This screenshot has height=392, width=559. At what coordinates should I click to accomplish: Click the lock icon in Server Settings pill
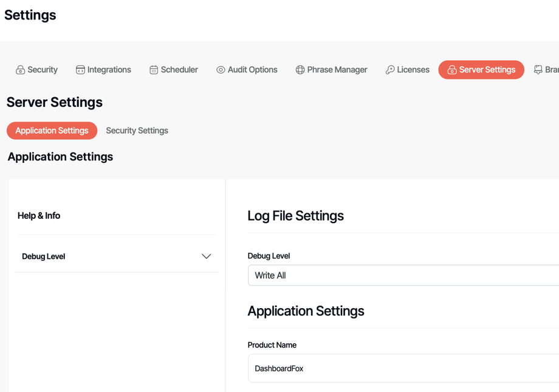(x=452, y=70)
